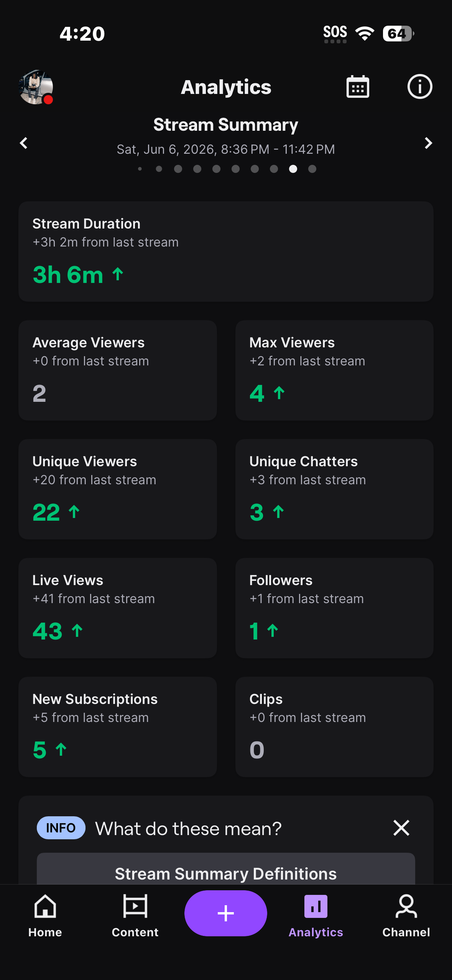The width and height of the screenshot is (452, 980).
Task: Tap the Unique Viewers card
Action: tap(118, 489)
